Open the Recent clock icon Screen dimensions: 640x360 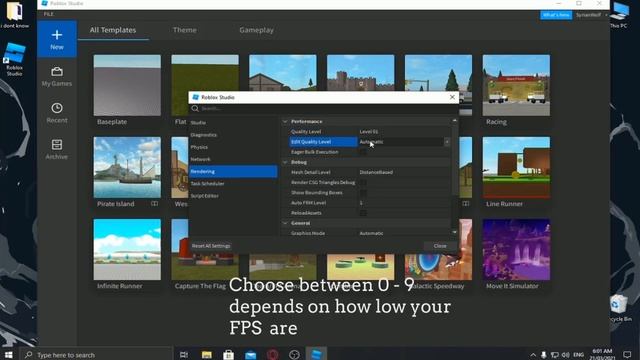57,108
